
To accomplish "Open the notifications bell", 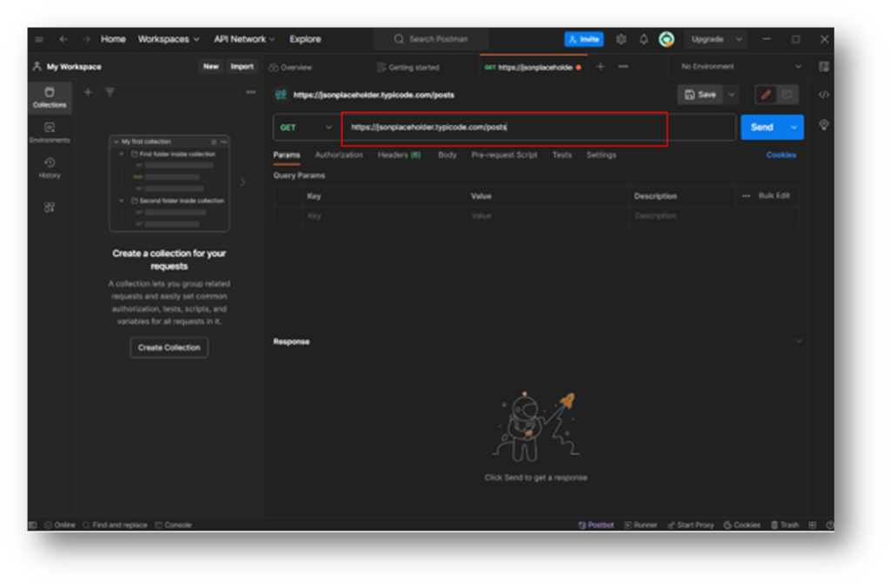I will [x=643, y=39].
